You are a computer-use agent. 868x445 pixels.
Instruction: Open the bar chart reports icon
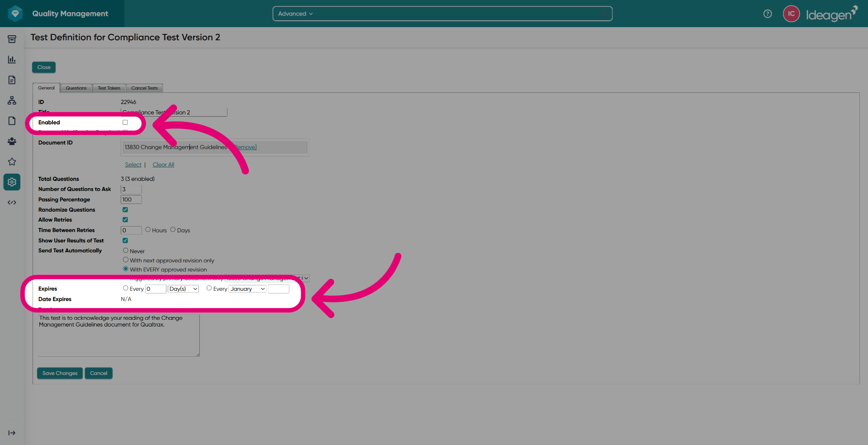12,60
